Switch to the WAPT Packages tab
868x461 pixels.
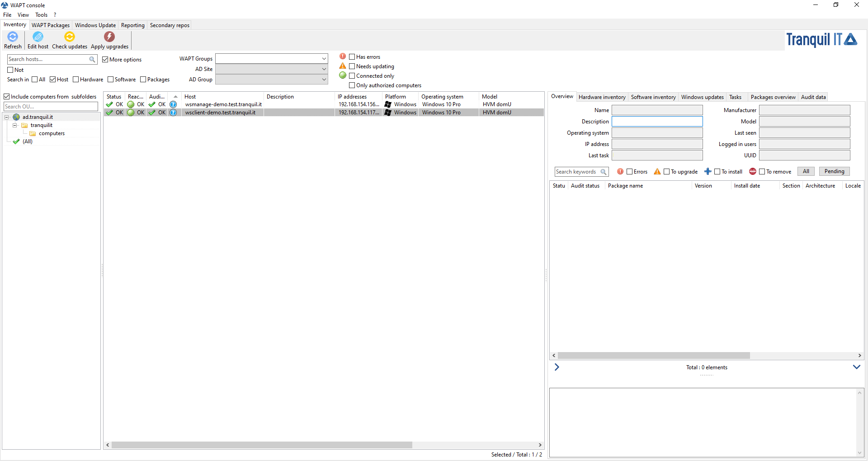tap(51, 25)
